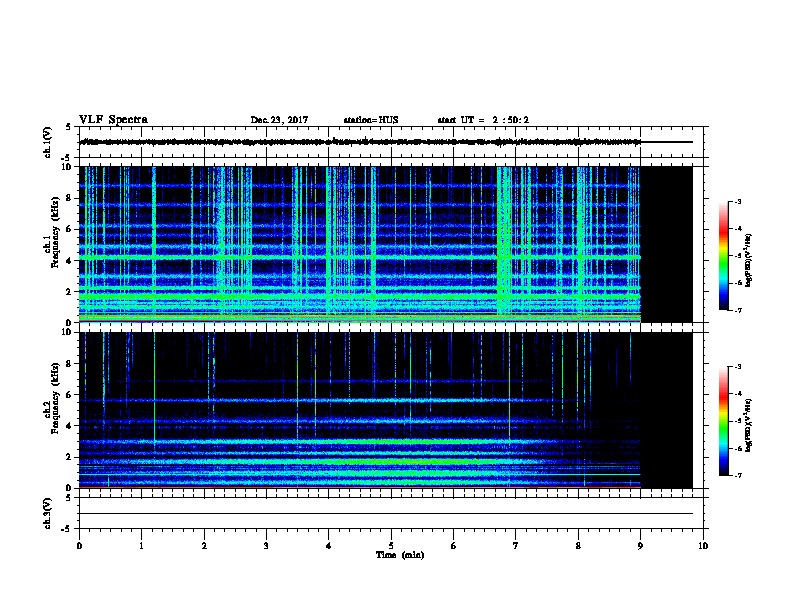Viewport: 792px width, 612px height.
Task: Click the time axis tick label "7"
Action: [516, 546]
